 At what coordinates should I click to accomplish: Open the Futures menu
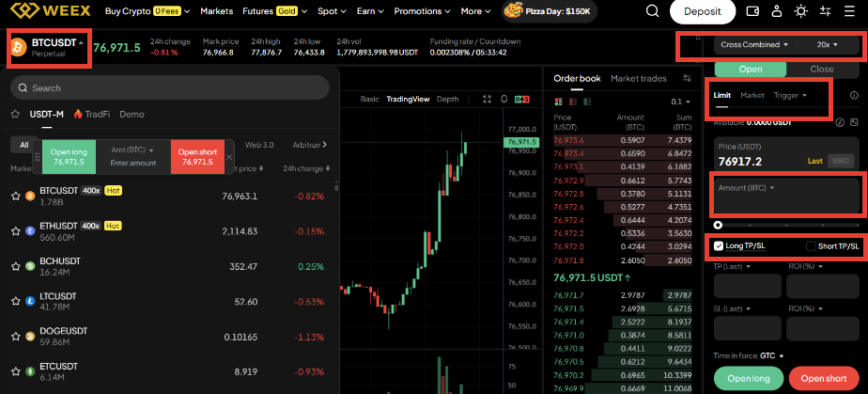(274, 11)
